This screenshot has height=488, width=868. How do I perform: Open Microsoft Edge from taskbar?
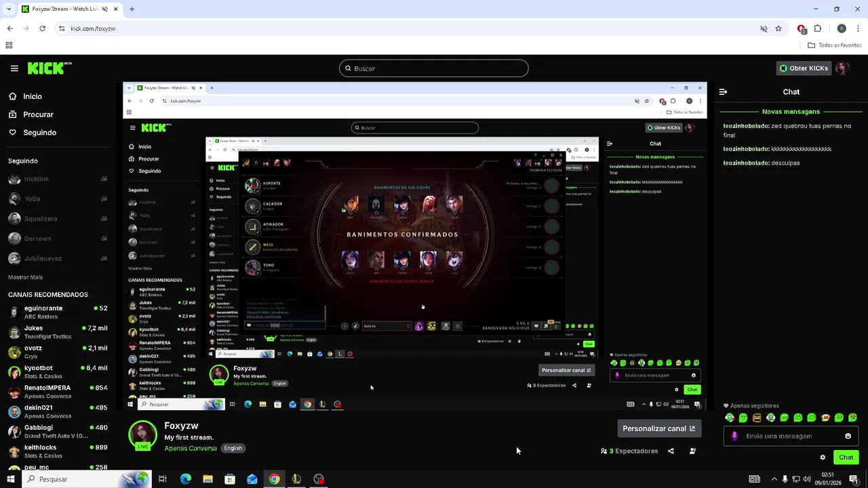(x=186, y=479)
